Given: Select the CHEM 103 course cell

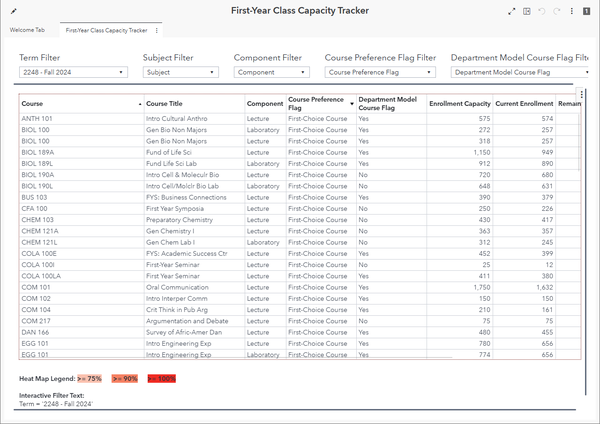Looking at the screenshot, I should click(x=82, y=220).
